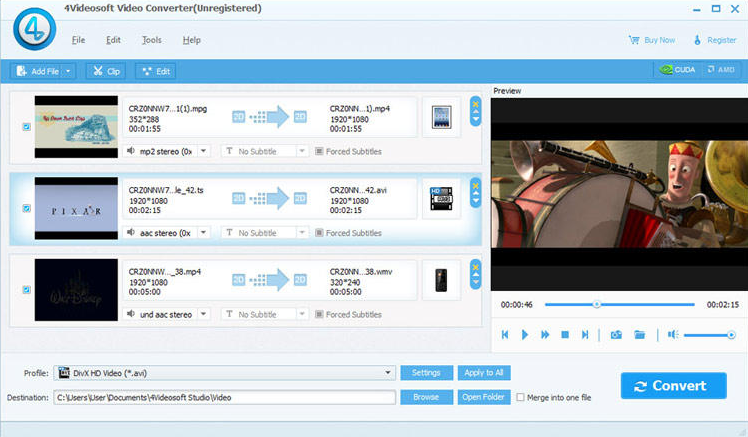Click the phone device profile icon for the third video
The image size is (748, 437).
pos(440,280)
